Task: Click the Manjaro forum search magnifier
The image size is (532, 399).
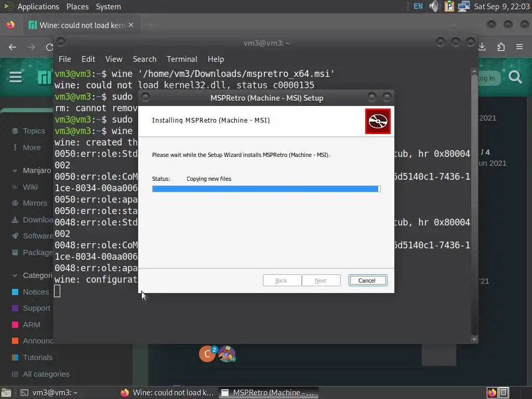Action: point(515,77)
